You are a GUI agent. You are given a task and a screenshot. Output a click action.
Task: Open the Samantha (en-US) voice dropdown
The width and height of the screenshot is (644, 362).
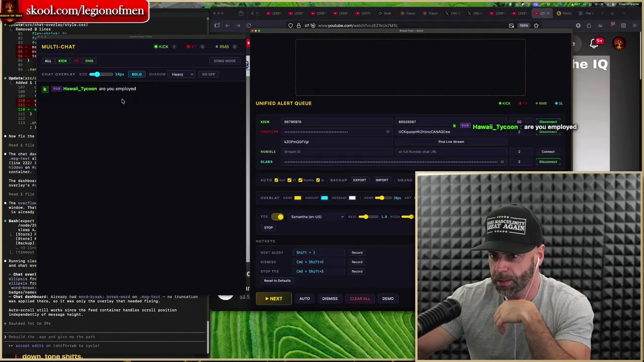pyautogui.click(x=317, y=217)
